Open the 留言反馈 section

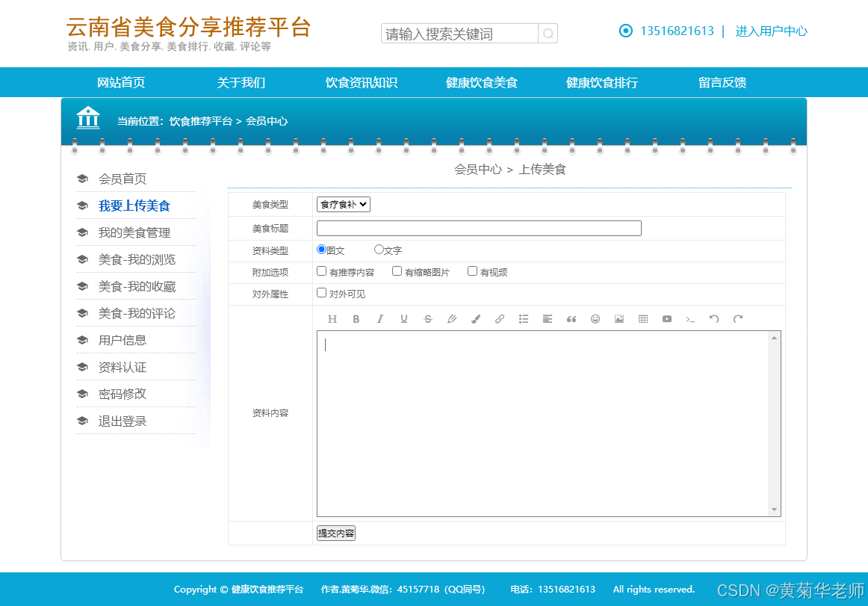point(722,82)
